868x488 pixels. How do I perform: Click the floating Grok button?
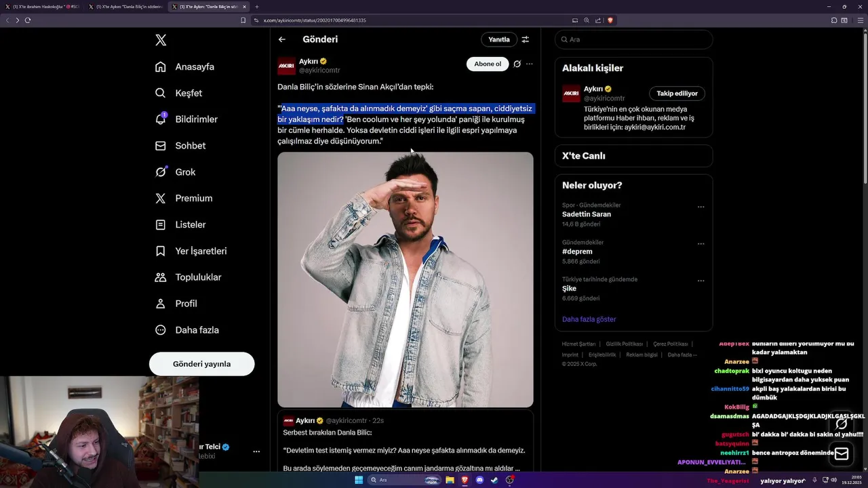(x=842, y=424)
